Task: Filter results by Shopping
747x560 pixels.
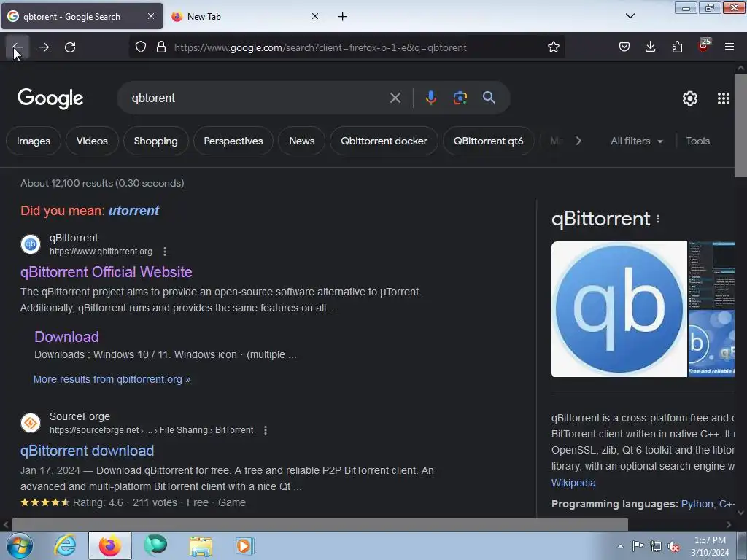Action: coord(156,141)
